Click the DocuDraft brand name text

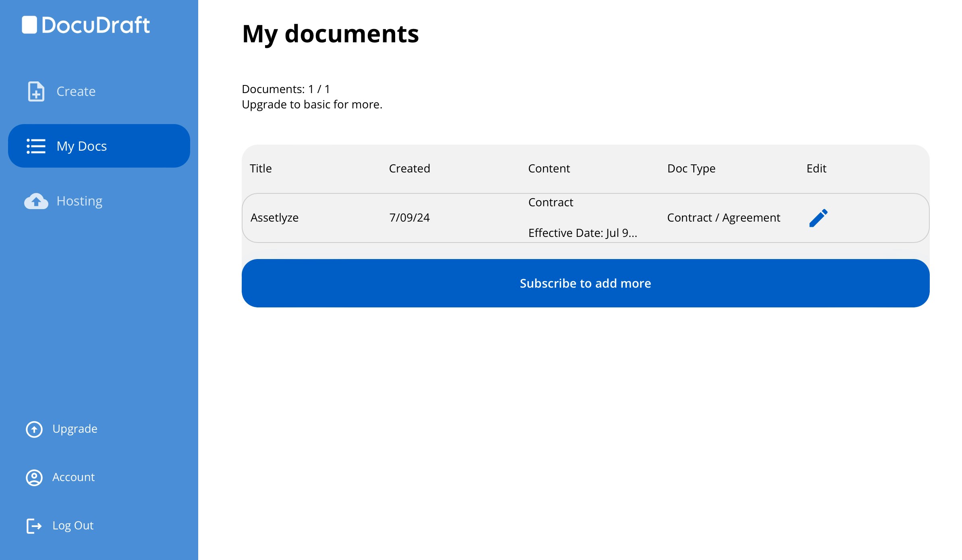(96, 25)
